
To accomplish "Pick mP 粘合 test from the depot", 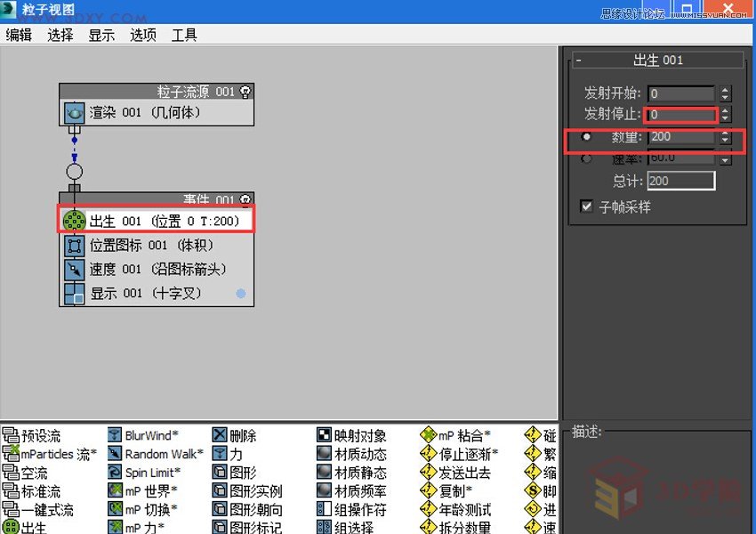I will coord(455,435).
